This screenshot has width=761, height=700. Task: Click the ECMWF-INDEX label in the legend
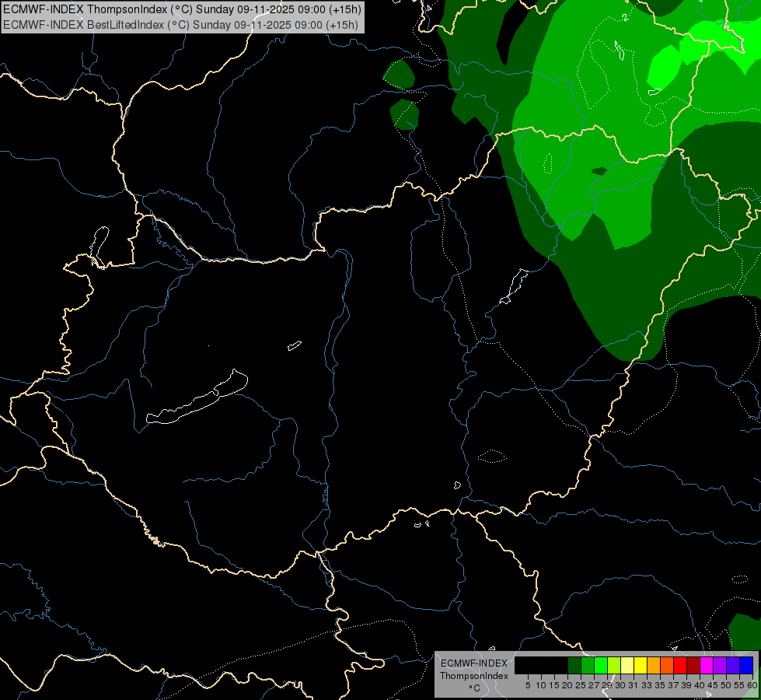coord(474,663)
